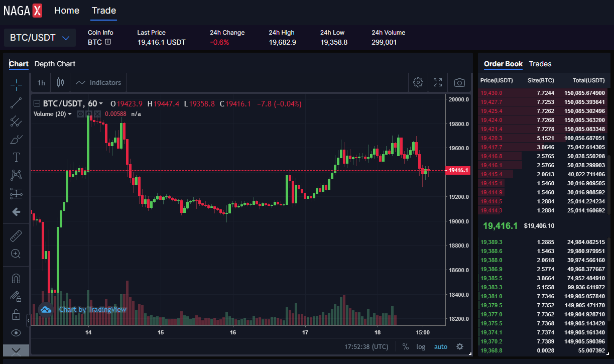The image size is (614, 364).
Task: Open BTC/USDT, 60 legend dropdown arrow
Action: 101,104
